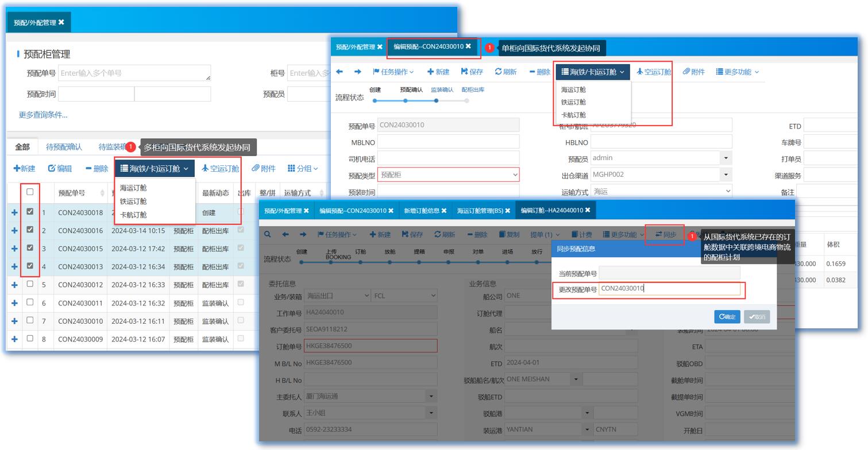868x450 pixels.
Task: Confirm the sync dialog with 确定
Action: click(x=727, y=317)
